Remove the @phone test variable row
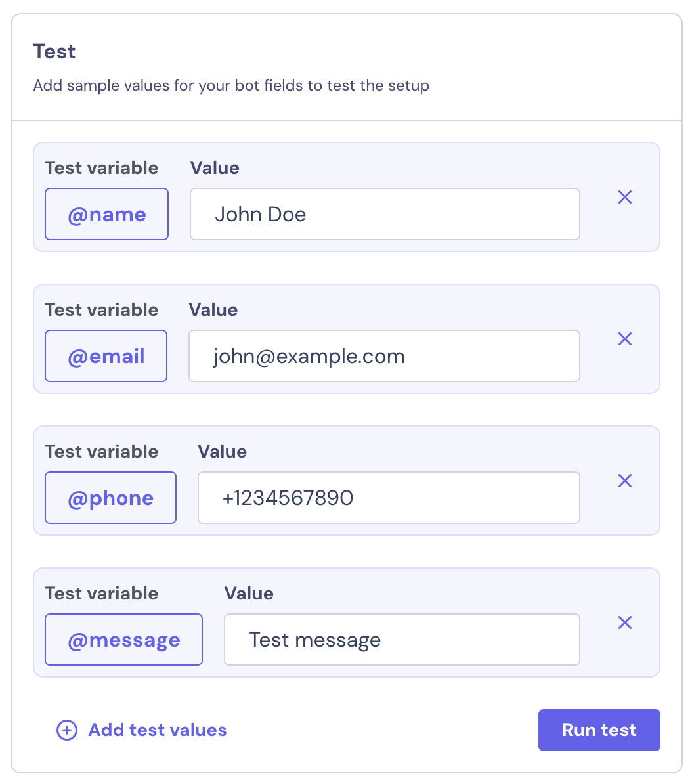Screen dimensions: 692x784 click(x=625, y=481)
